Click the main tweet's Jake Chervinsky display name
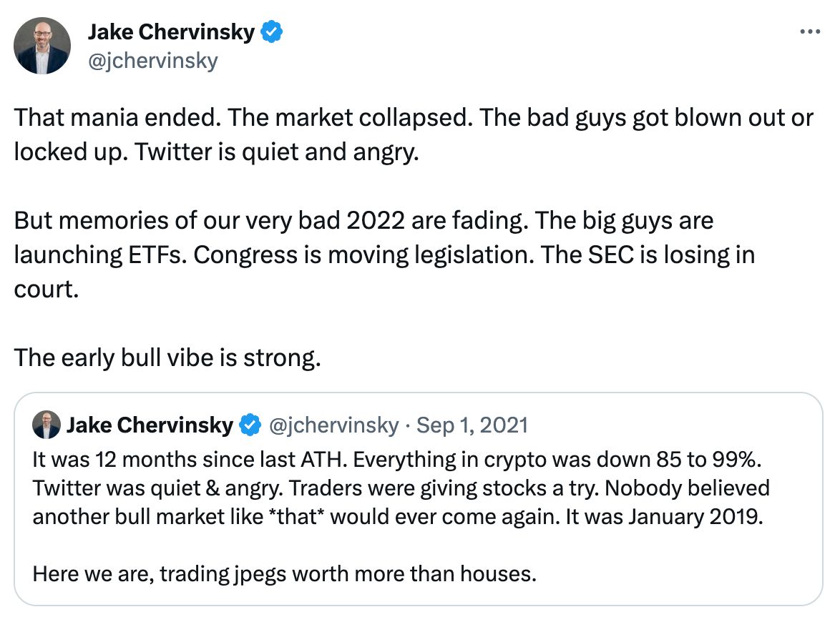Image resolution: width=840 pixels, height=622 pixels. point(171,32)
